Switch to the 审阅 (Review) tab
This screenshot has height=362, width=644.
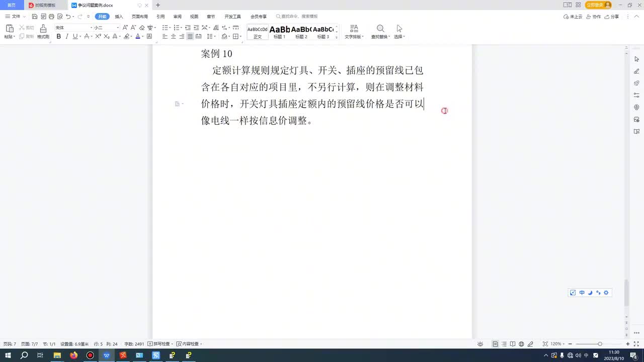coord(177,17)
